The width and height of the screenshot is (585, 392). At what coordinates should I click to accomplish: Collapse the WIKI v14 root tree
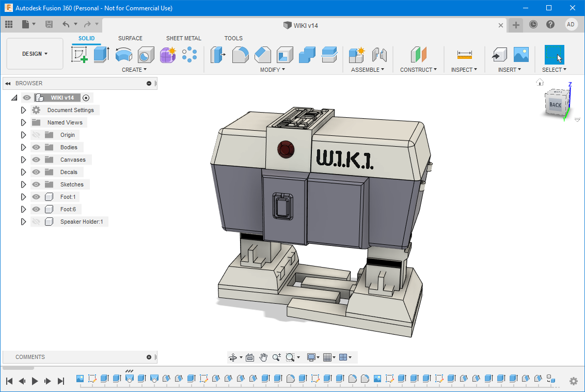14,98
